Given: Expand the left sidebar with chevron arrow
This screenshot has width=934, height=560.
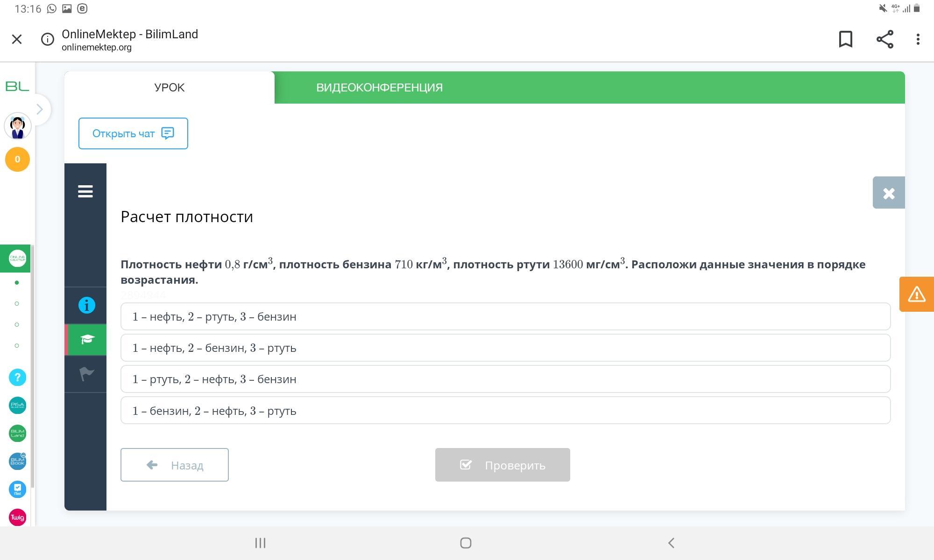Looking at the screenshot, I should coord(40,109).
